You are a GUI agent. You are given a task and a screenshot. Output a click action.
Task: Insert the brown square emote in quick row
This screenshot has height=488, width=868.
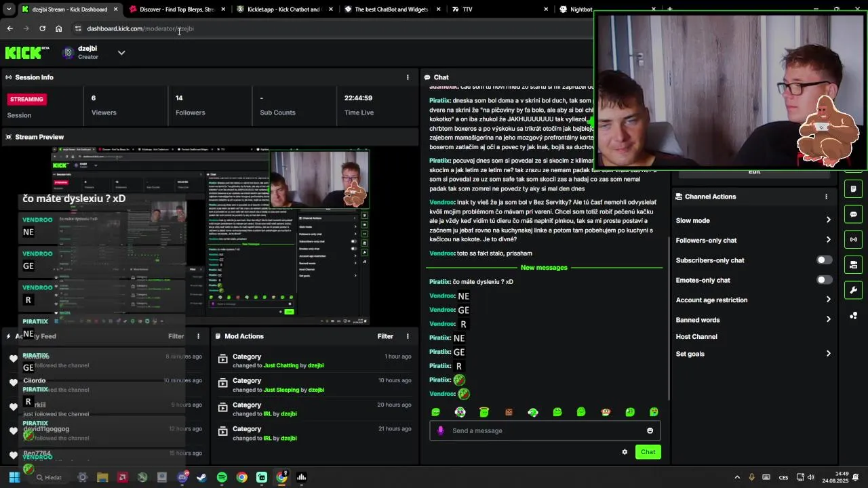[x=509, y=412]
